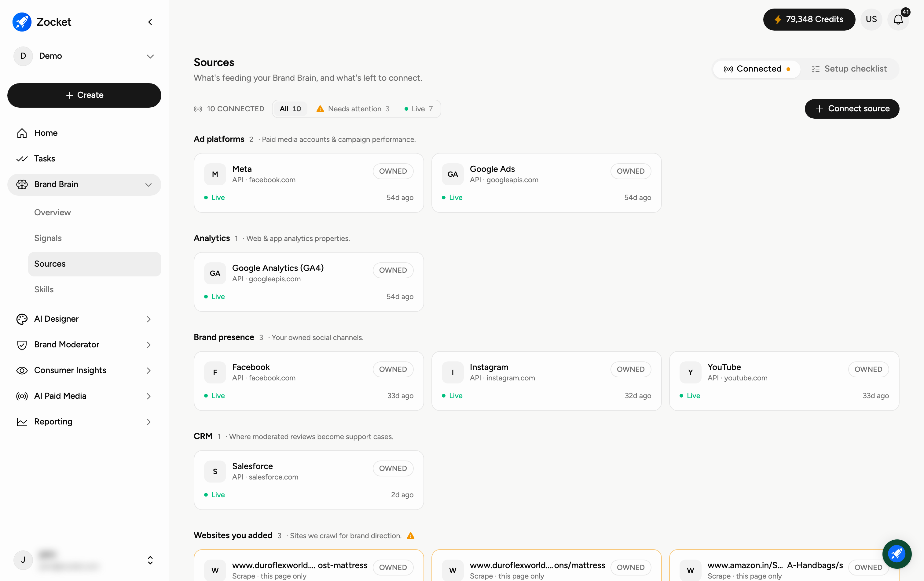Click the Google Ads card GA avatar
Image resolution: width=924 pixels, height=581 pixels.
coord(453,174)
